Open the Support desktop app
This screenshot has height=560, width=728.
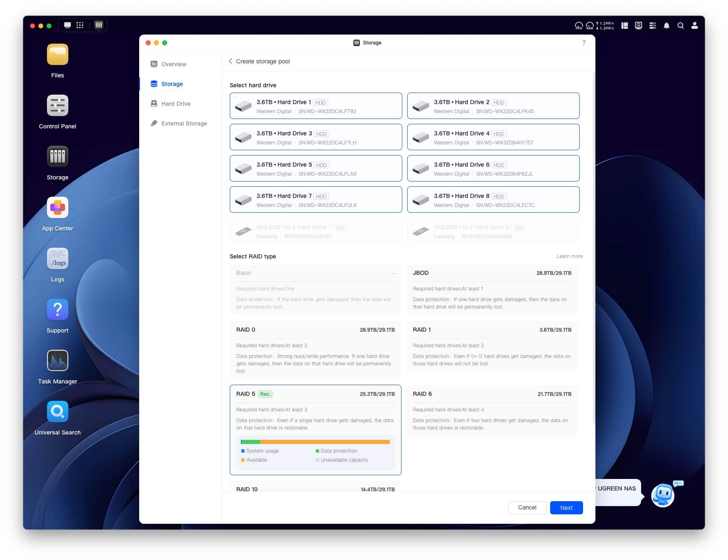(57, 310)
